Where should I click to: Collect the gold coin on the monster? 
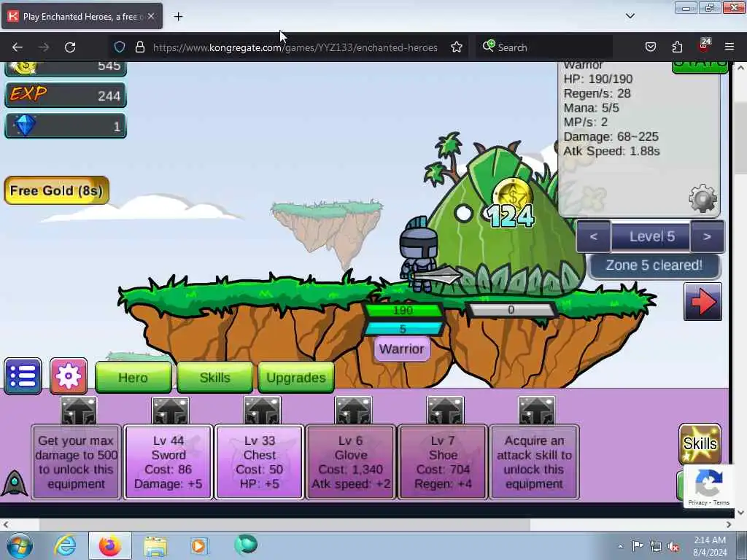click(x=512, y=194)
